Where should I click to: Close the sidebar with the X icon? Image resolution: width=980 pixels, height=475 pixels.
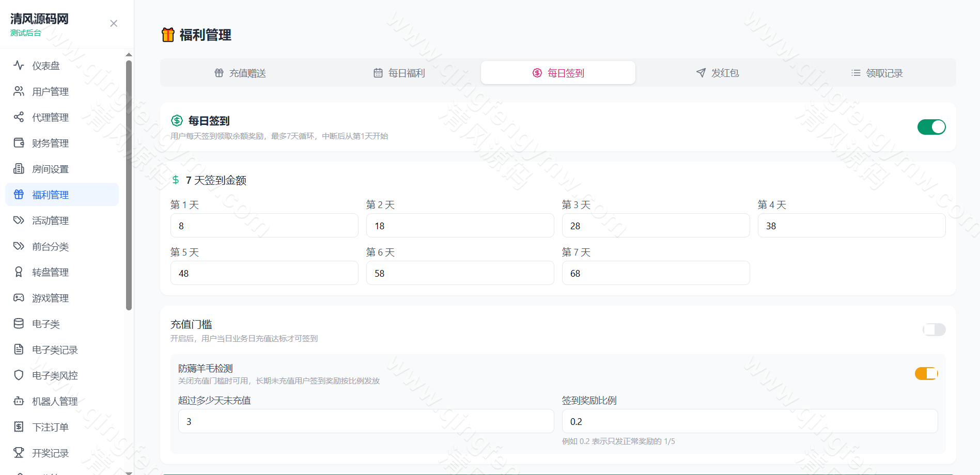(x=114, y=24)
